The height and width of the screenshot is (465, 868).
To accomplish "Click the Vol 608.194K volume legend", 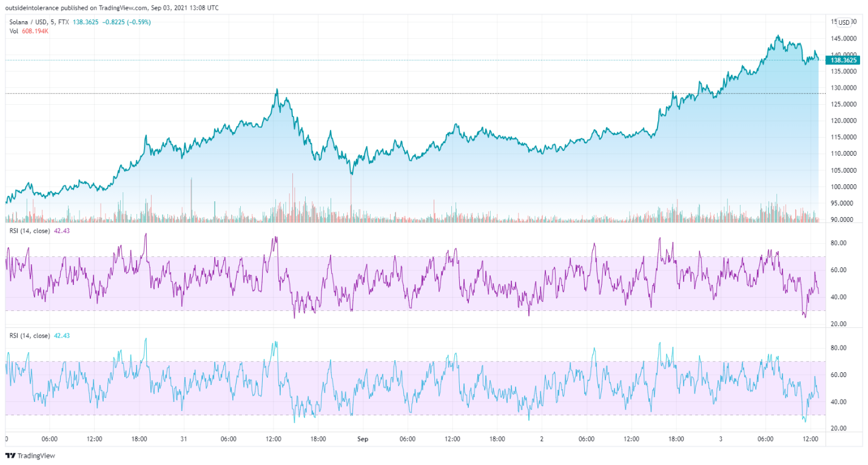I will [29, 31].
